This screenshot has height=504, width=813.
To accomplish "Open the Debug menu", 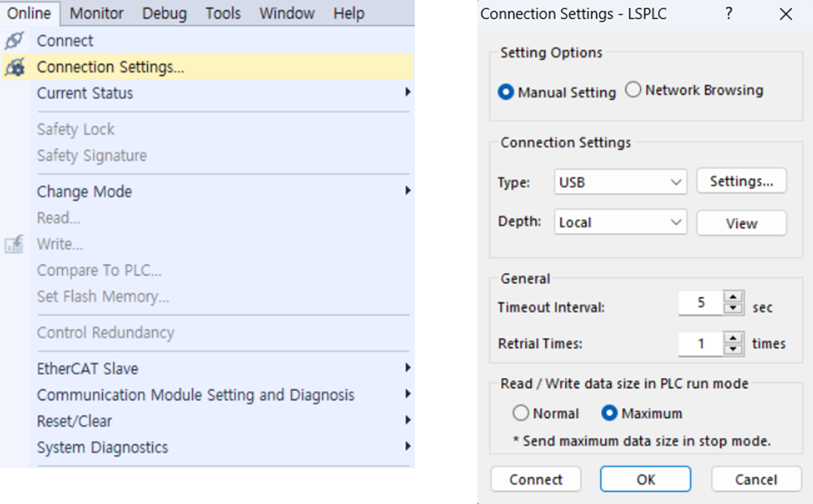I will click(x=164, y=13).
